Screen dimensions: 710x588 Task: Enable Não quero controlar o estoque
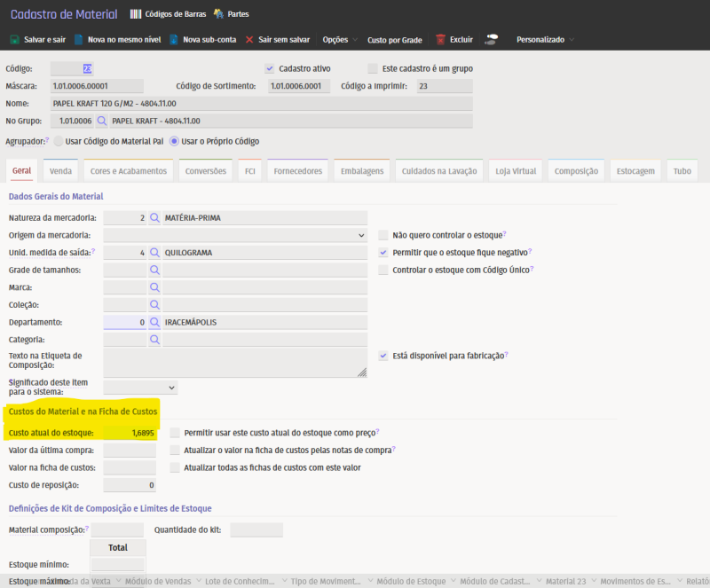[383, 235]
